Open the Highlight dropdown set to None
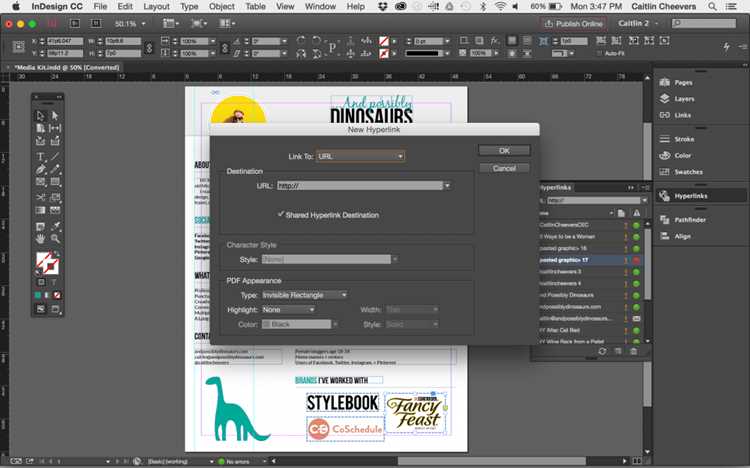 coord(288,310)
